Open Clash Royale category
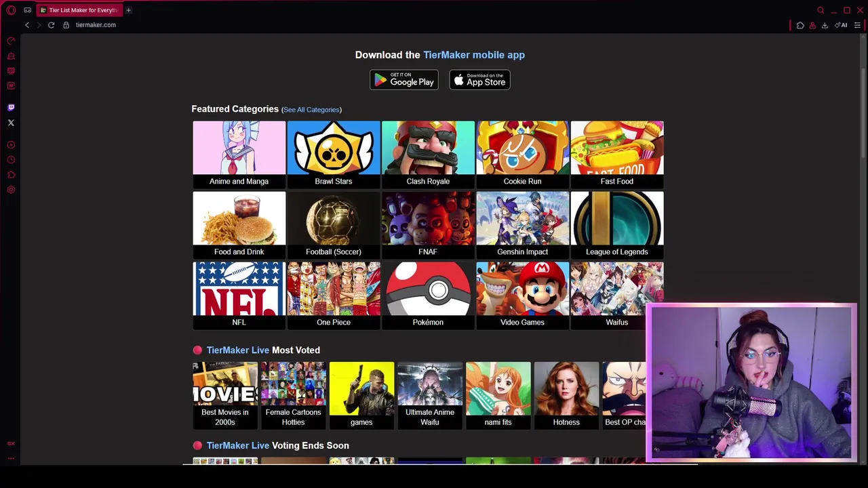 428,154
